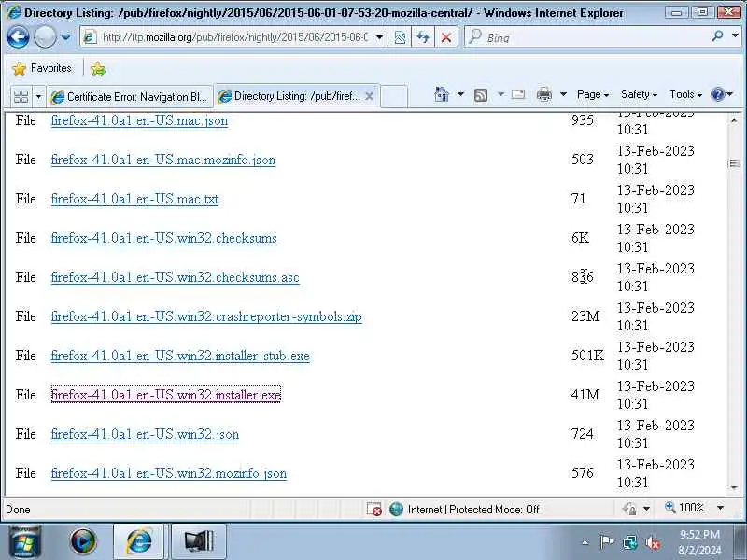Open the Page menu

click(x=593, y=94)
